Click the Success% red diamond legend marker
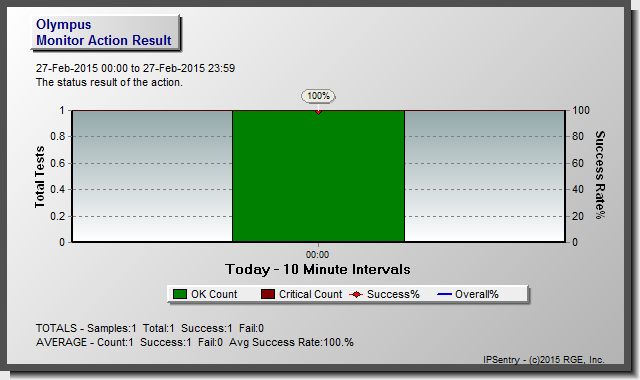640x380 pixels. 356,294
